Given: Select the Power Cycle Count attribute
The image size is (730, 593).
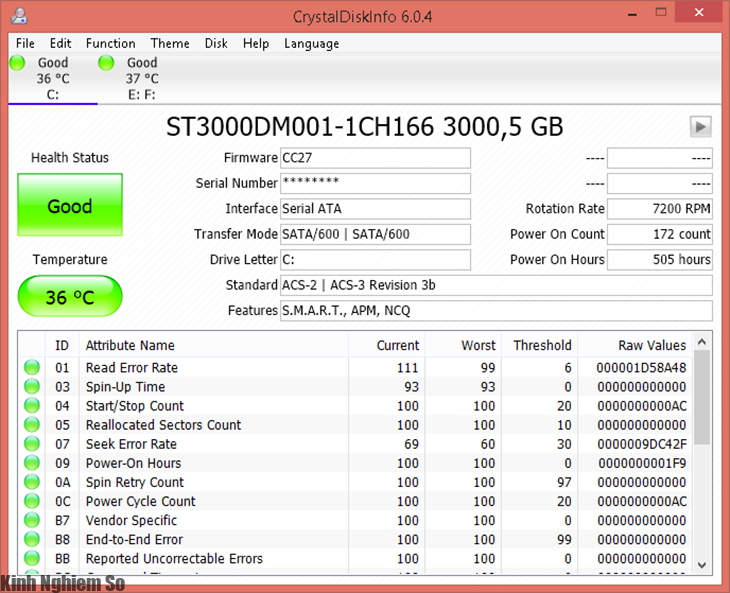Looking at the screenshot, I should point(141,501).
